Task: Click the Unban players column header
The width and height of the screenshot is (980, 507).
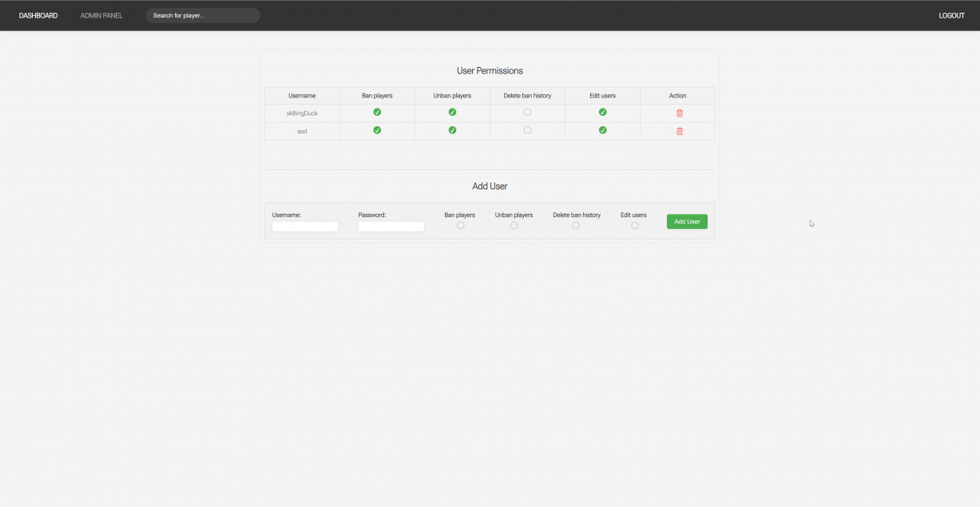Action: click(452, 96)
